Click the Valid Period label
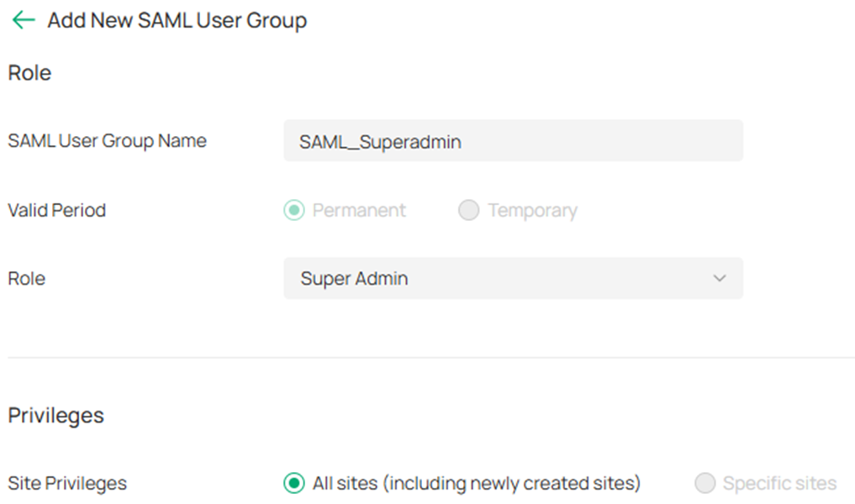Screen dimensions: 855x504 tap(56, 210)
